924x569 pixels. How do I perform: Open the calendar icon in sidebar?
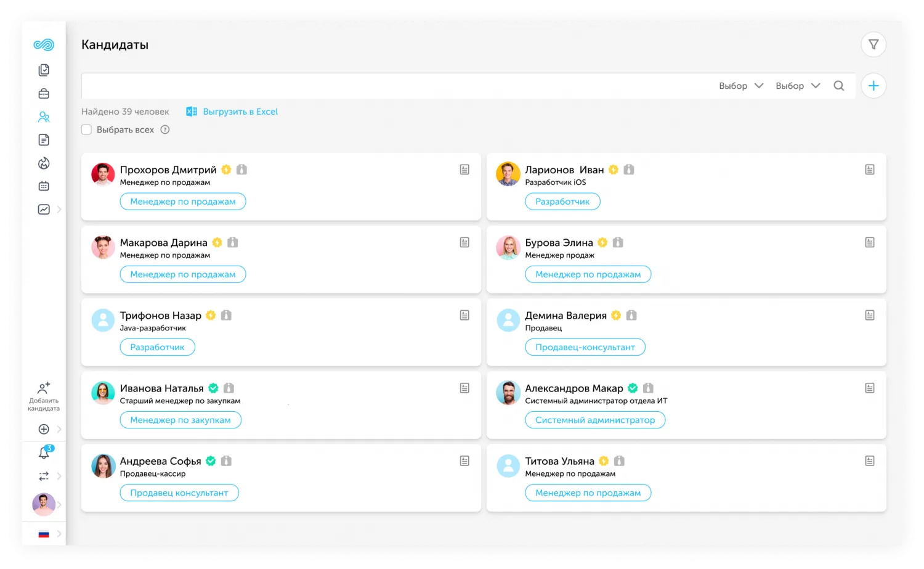point(44,186)
